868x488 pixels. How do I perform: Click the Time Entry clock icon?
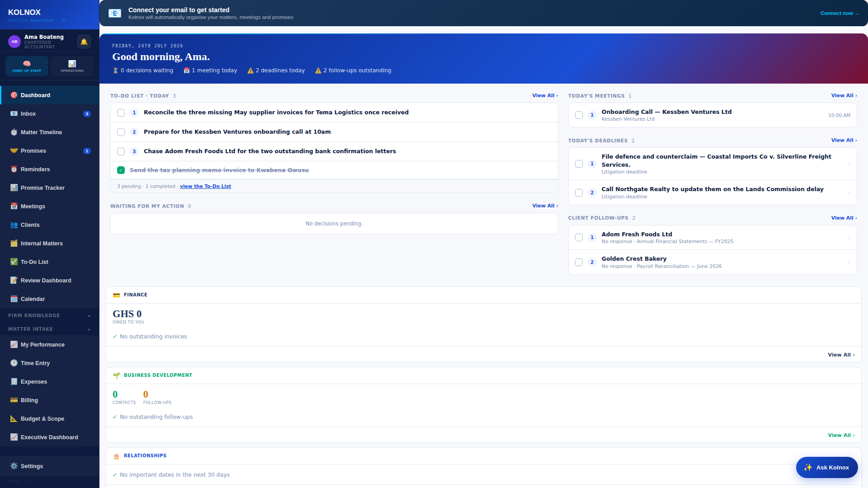point(14,363)
